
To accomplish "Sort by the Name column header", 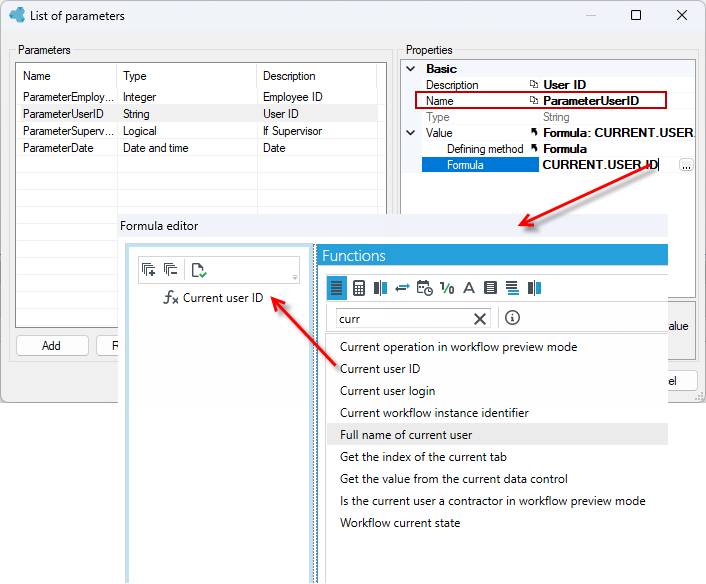I will point(66,76).
